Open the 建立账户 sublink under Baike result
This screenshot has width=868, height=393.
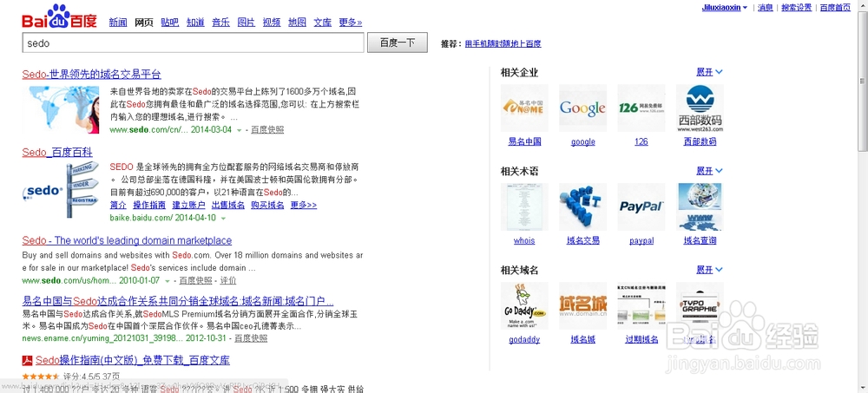pyautogui.click(x=188, y=206)
